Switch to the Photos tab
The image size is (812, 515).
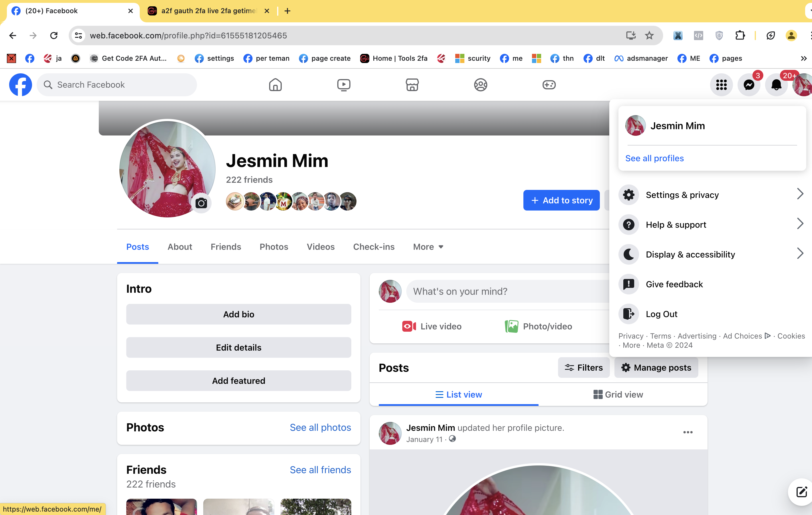274,247
